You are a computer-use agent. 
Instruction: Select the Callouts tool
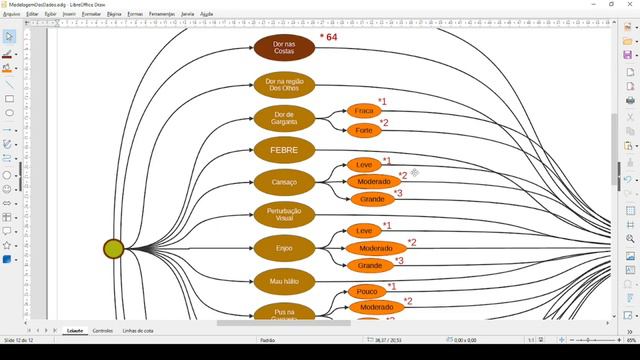7,231
